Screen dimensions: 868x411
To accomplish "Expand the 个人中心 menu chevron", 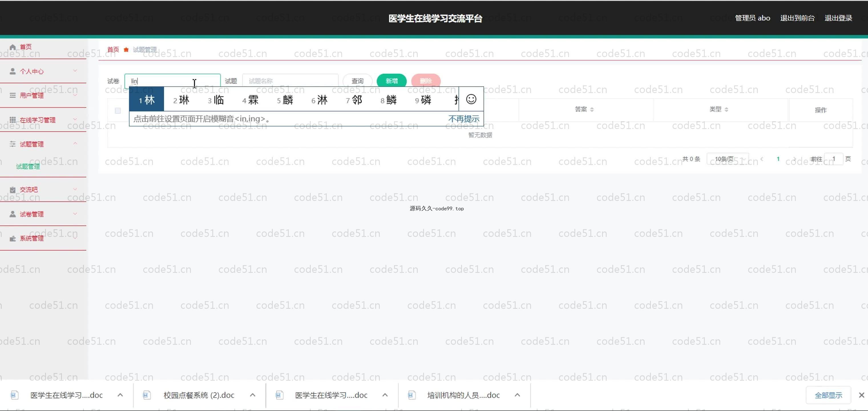I will pyautogui.click(x=75, y=70).
